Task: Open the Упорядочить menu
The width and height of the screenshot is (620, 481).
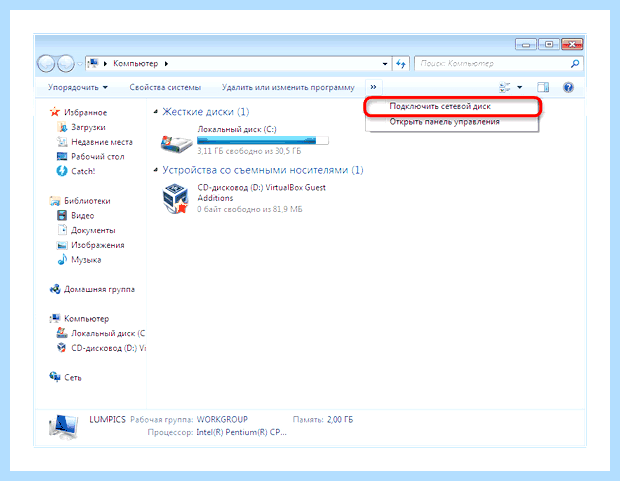Action: pyautogui.click(x=78, y=87)
